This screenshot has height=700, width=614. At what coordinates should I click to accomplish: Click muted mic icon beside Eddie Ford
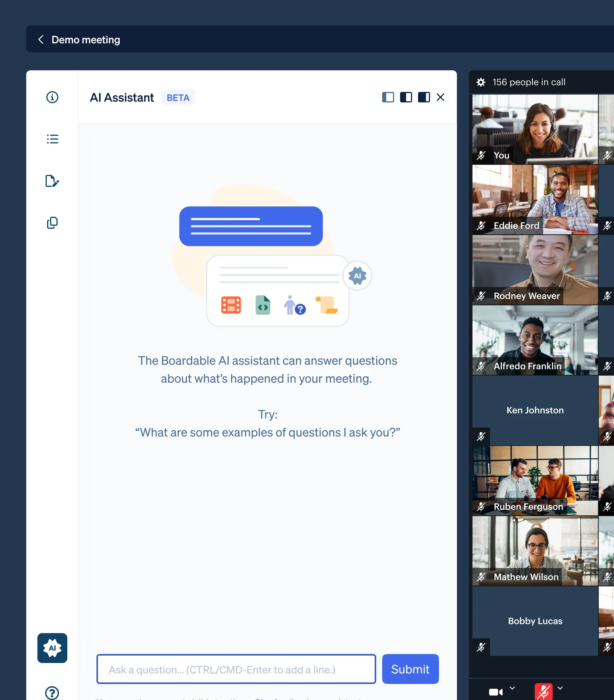481,225
